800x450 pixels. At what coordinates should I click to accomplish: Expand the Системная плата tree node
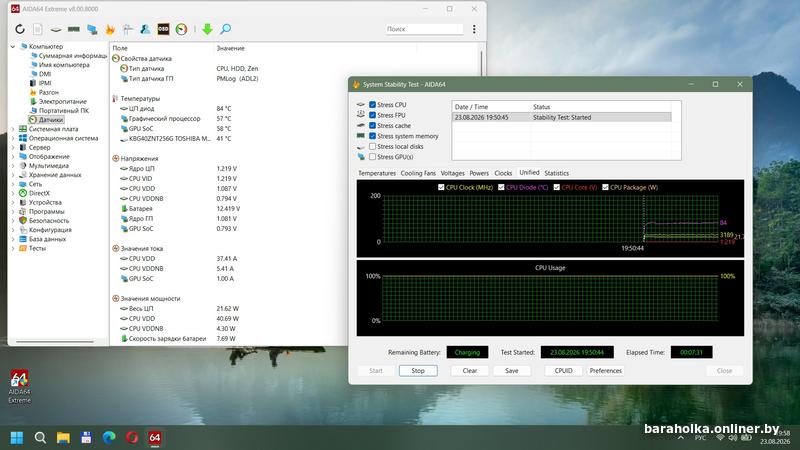(x=13, y=129)
